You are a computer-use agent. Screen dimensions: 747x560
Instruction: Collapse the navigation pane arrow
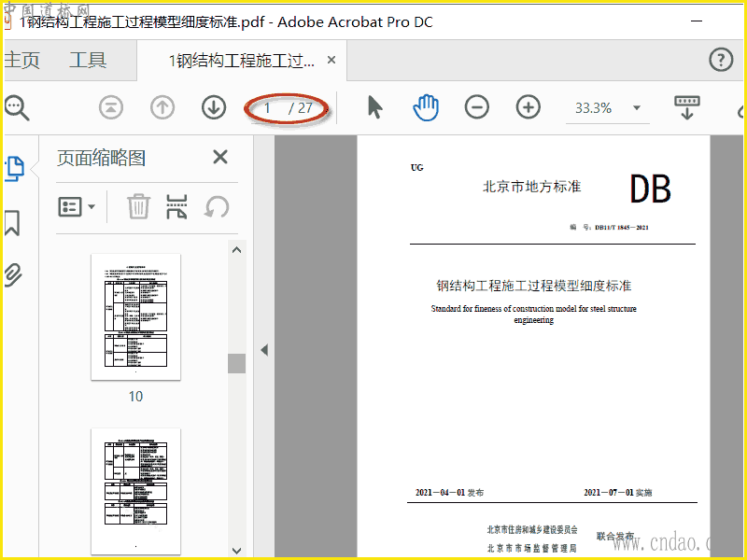(x=264, y=350)
